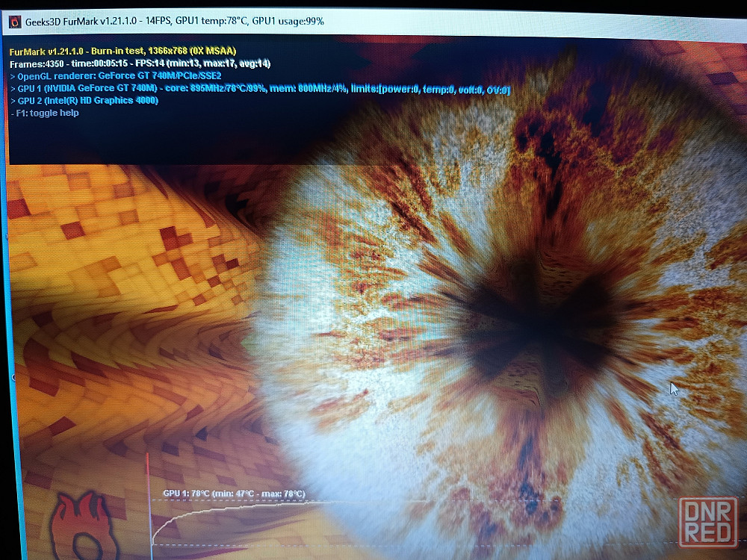The image size is (747, 560).
Task: Click the limits power temp volt readout
Action: (444, 89)
